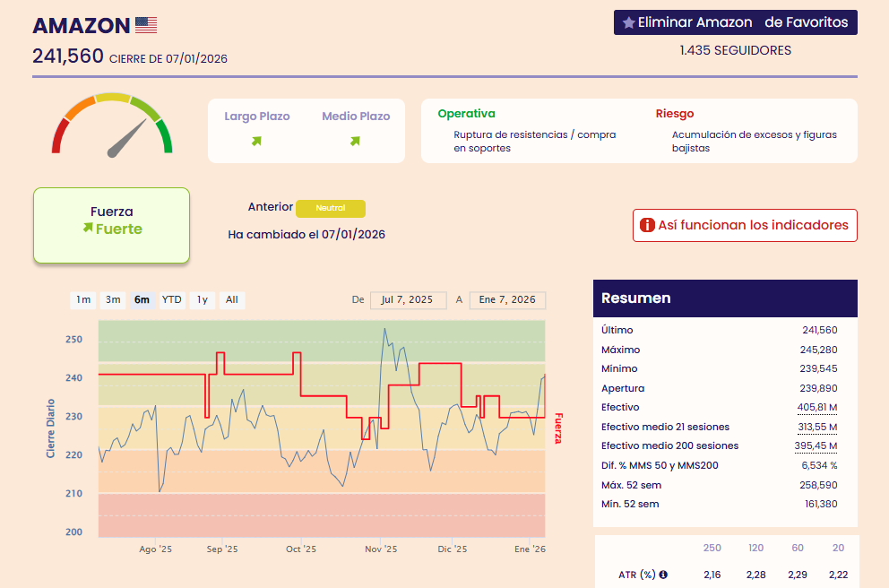Click the green arrow beside Fuerte

pyautogui.click(x=87, y=229)
